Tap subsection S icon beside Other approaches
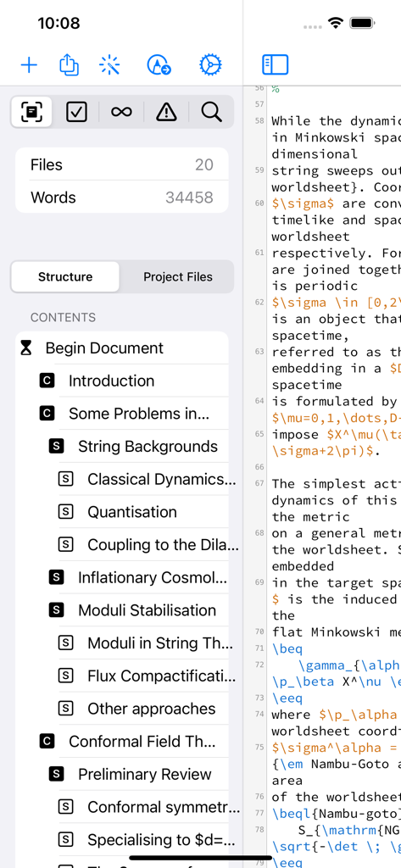 pyautogui.click(x=65, y=709)
